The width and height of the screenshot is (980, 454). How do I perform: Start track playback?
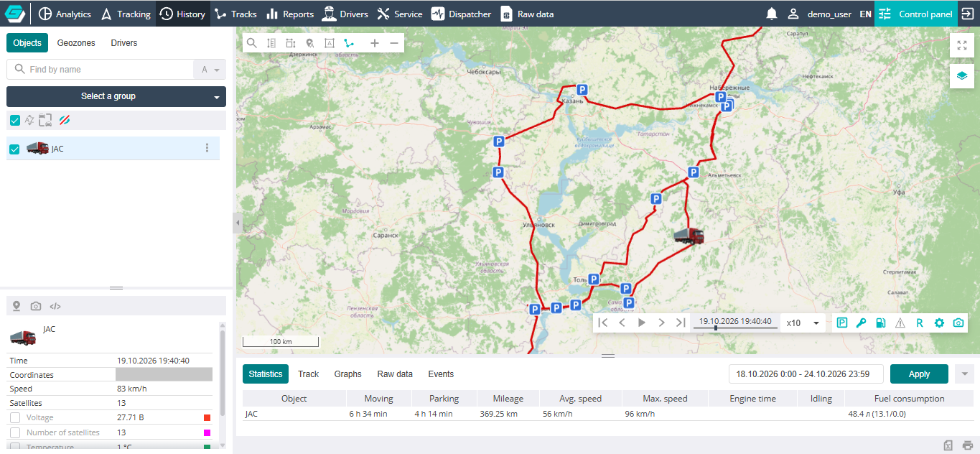(642, 323)
